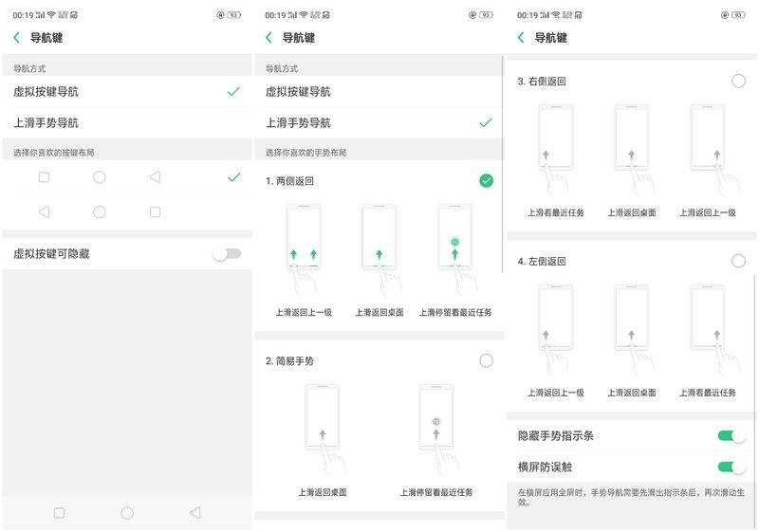The width and height of the screenshot is (759, 532).
Task: Tap the square icon in first layout row
Action: coord(44,177)
